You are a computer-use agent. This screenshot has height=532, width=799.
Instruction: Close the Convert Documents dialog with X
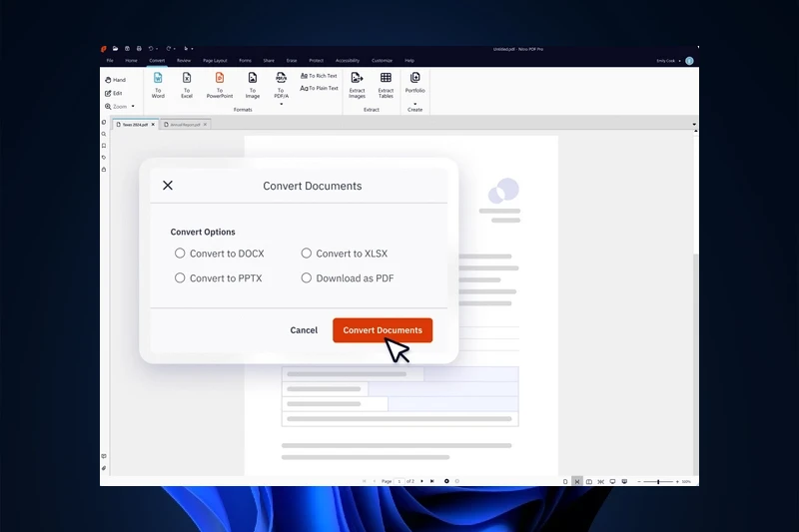coord(168,186)
